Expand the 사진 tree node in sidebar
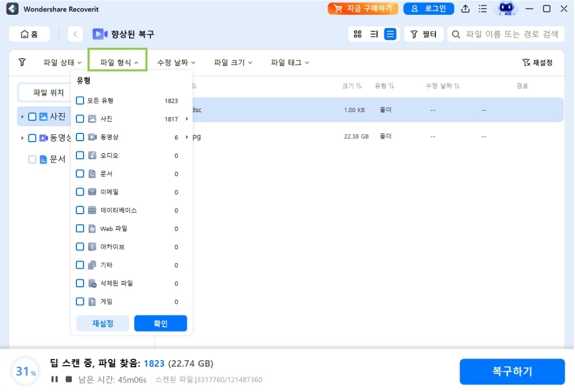 (x=22, y=117)
